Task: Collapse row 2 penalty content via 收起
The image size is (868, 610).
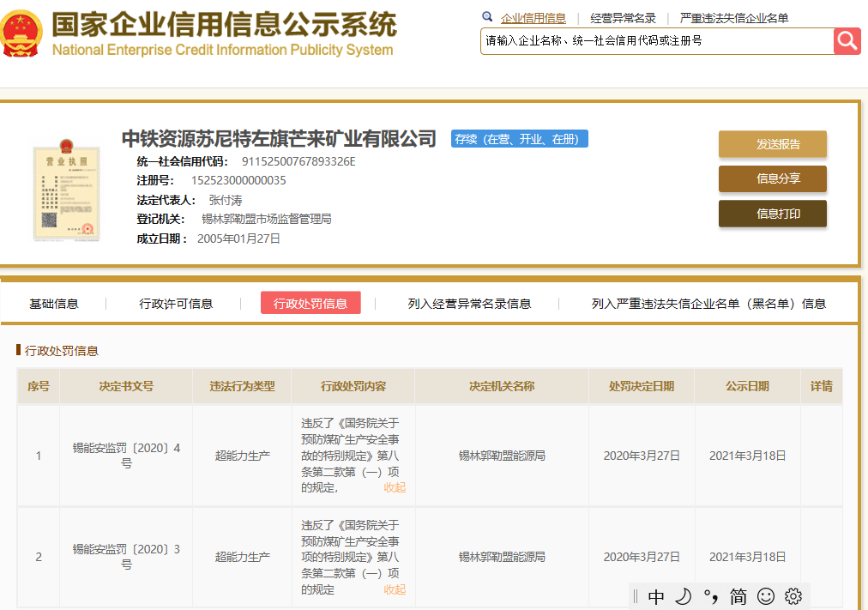Action: click(x=395, y=589)
